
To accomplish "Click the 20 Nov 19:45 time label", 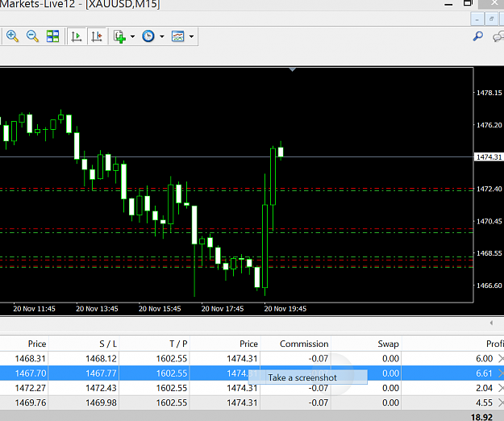I will [x=285, y=309].
